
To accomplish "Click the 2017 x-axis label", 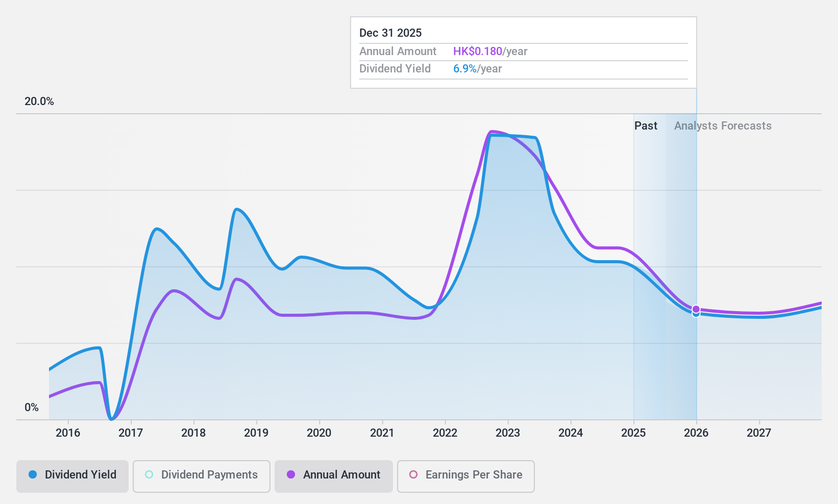I will point(131,433).
